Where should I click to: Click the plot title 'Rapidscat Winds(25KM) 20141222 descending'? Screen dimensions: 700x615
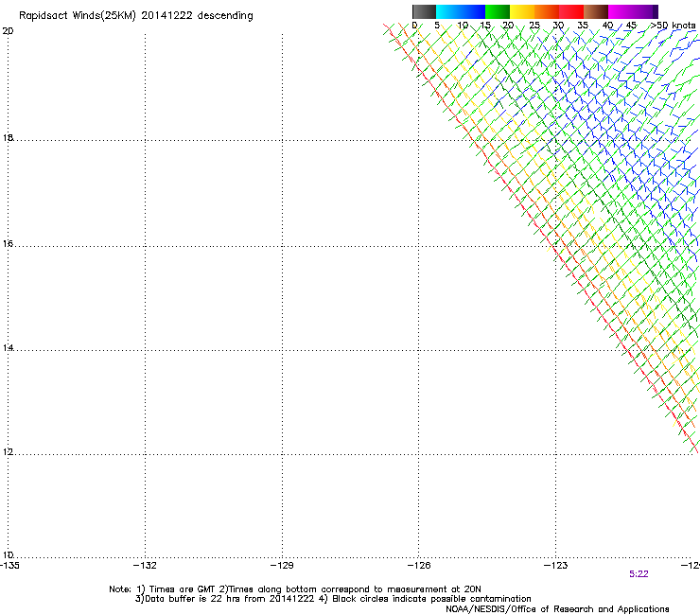(135, 16)
